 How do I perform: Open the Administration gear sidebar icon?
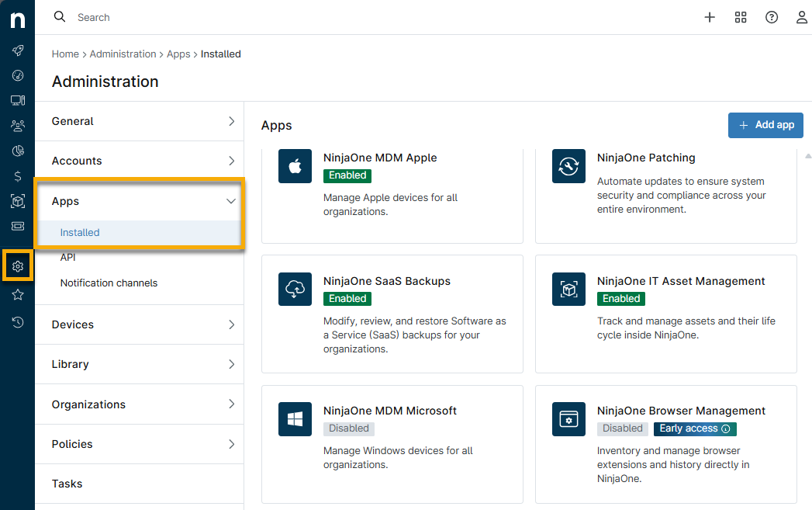click(18, 266)
